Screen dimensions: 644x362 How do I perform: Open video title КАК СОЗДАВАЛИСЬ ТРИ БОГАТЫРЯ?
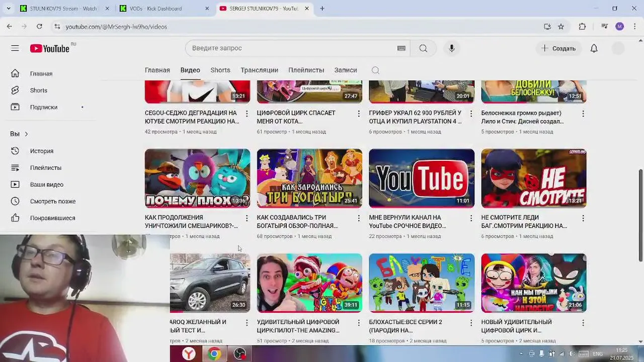tap(297, 222)
